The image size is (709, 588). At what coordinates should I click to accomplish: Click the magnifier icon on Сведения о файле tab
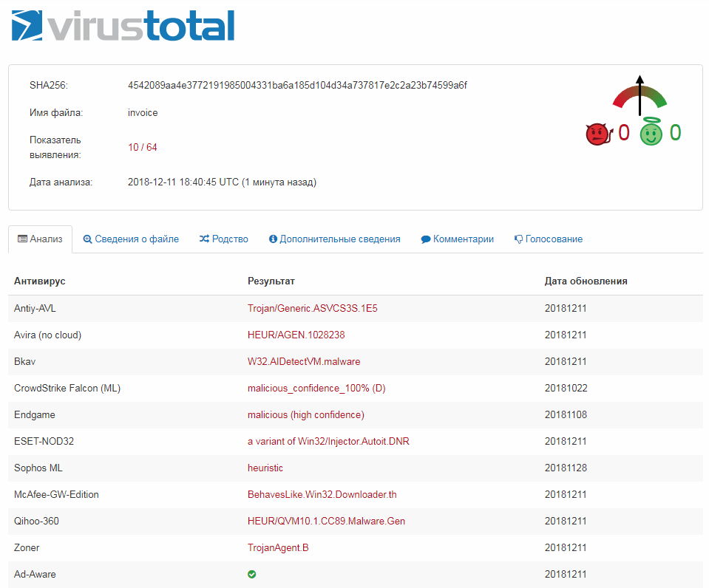87,239
